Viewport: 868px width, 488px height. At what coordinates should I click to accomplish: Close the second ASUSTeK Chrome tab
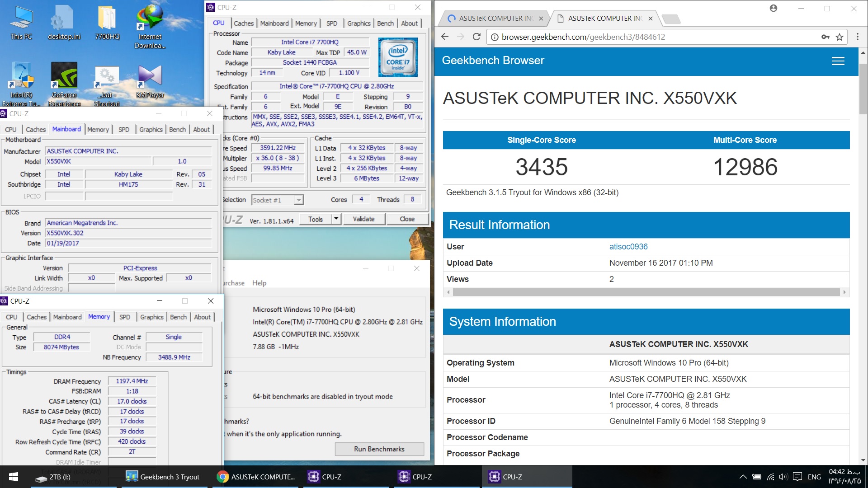tap(650, 19)
